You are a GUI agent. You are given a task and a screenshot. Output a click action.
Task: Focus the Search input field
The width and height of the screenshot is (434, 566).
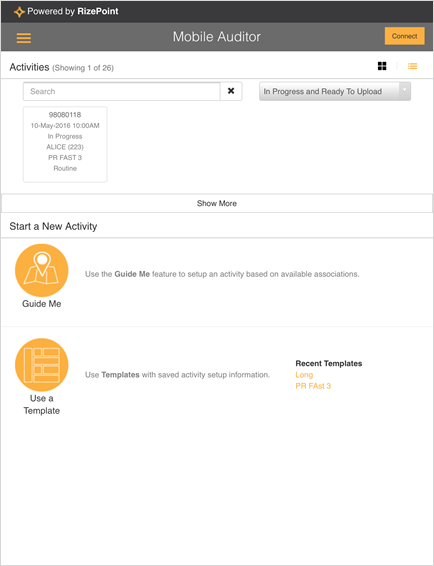122,91
